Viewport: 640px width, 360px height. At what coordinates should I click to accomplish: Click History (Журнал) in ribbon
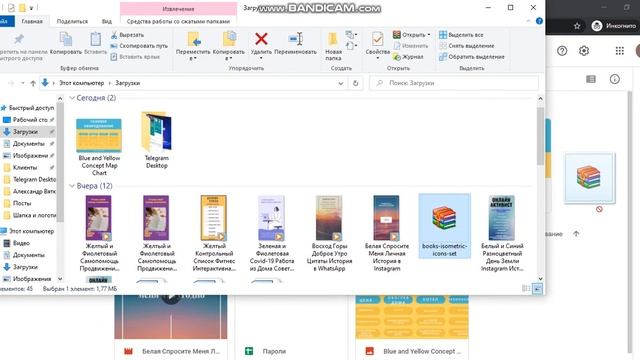click(x=408, y=57)
